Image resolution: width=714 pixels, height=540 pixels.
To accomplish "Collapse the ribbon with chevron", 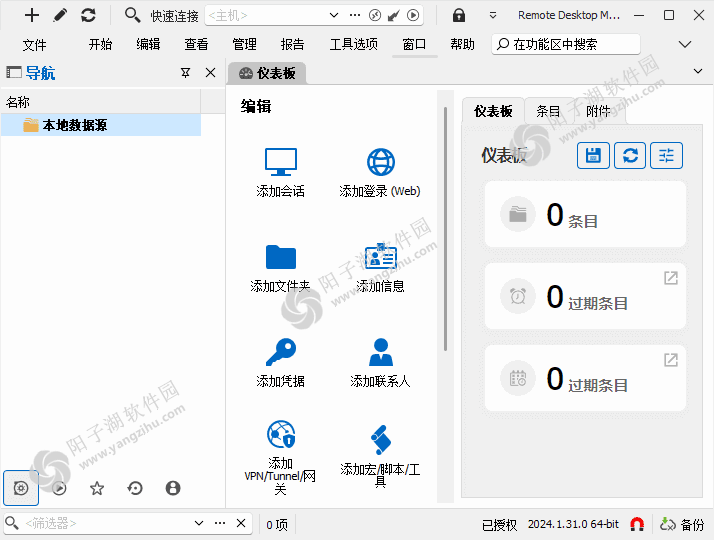I will tap(685, 44).
